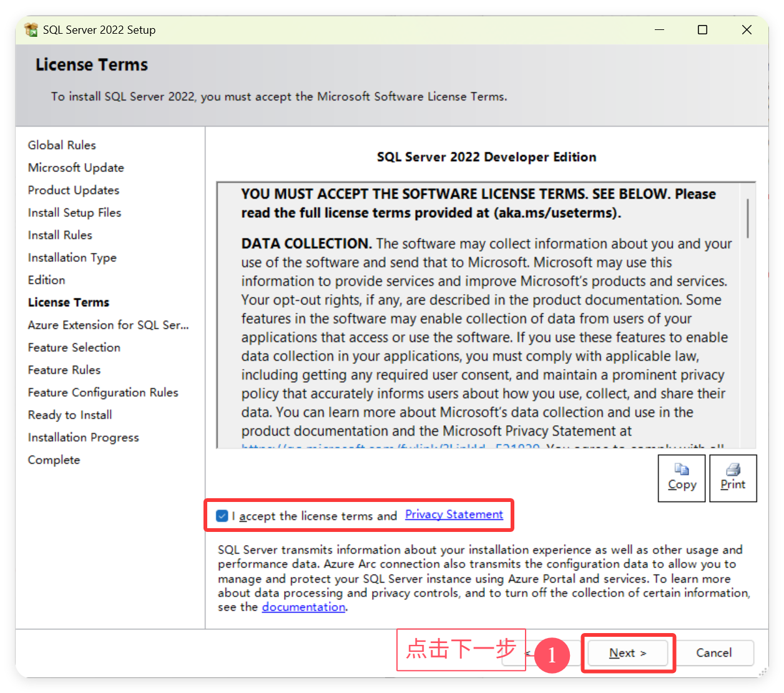Select the Product Updates step
The height and width of the screenshot is (693, 784).
[74, 190]
